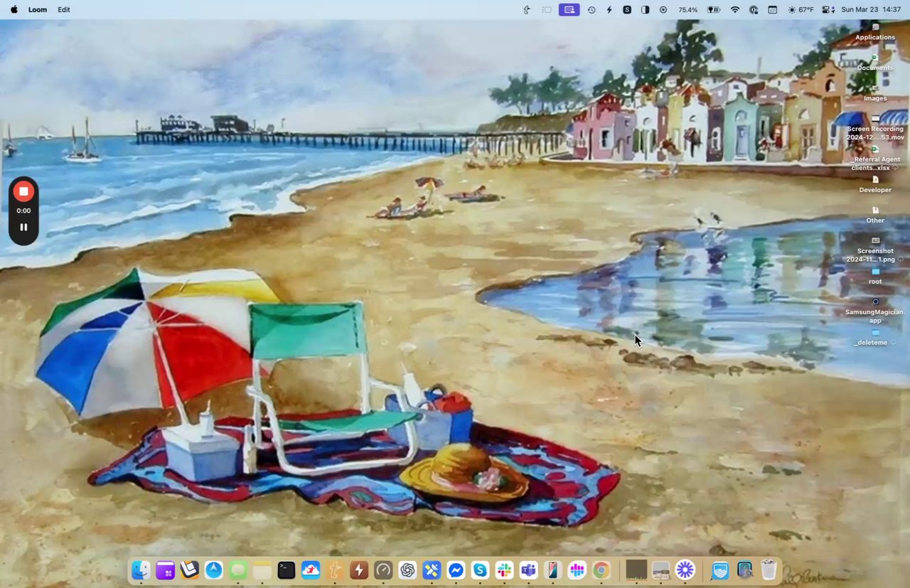Open the blue compass app in the Dock

[x=214, y=570]
